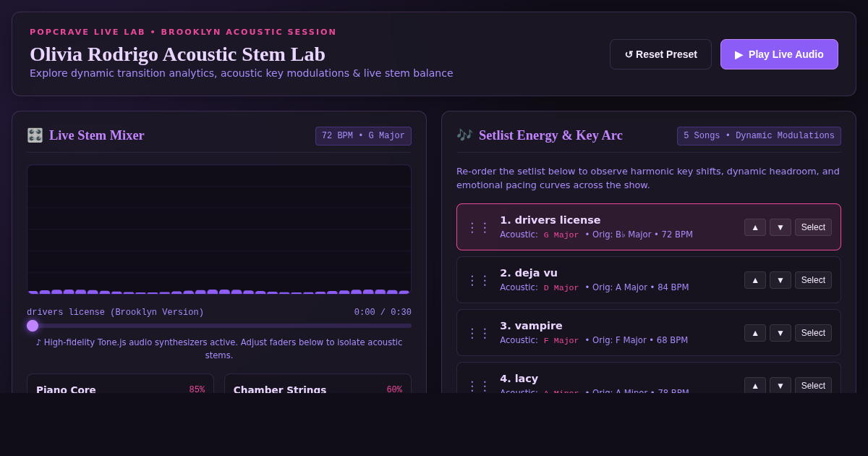Grab drag handle of drivers license row

point(479,227)
